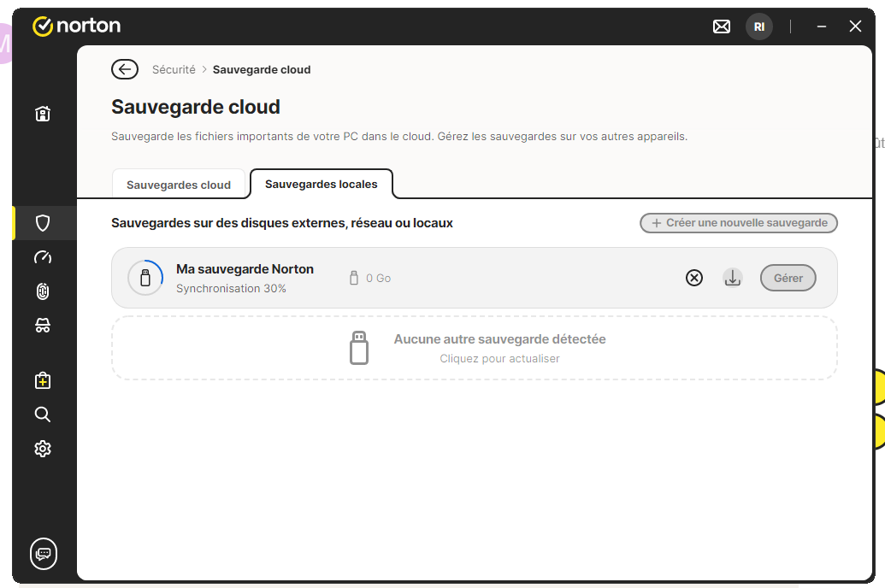The image size is (885, 588).
Task: Open the chat assistant bubble icon
Action: (44, 554)
